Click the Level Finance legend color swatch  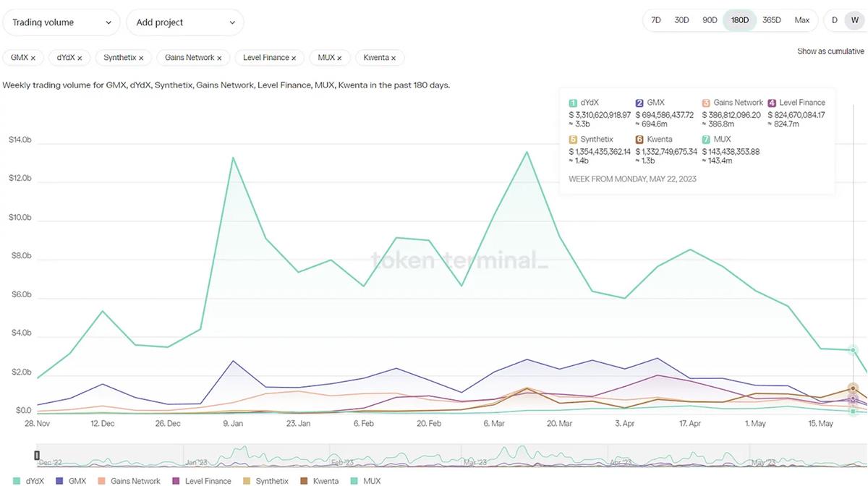tap(176, 481)
